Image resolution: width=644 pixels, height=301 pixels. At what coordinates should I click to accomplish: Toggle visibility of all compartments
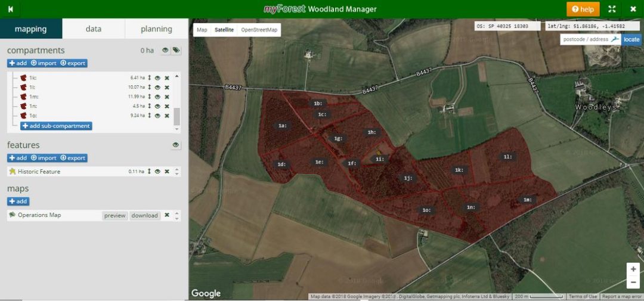pos(165,50)
